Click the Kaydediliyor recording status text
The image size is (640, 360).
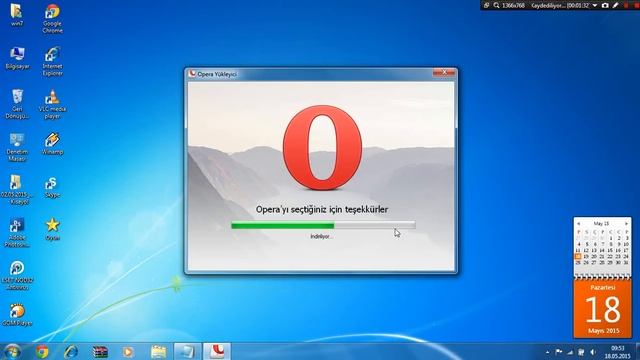548,5
